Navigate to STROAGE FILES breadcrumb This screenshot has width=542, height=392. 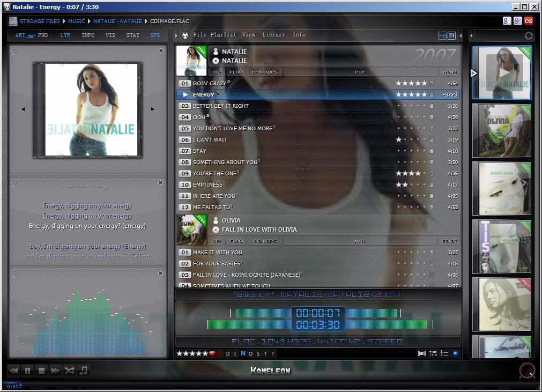click(x=40, y=21)
